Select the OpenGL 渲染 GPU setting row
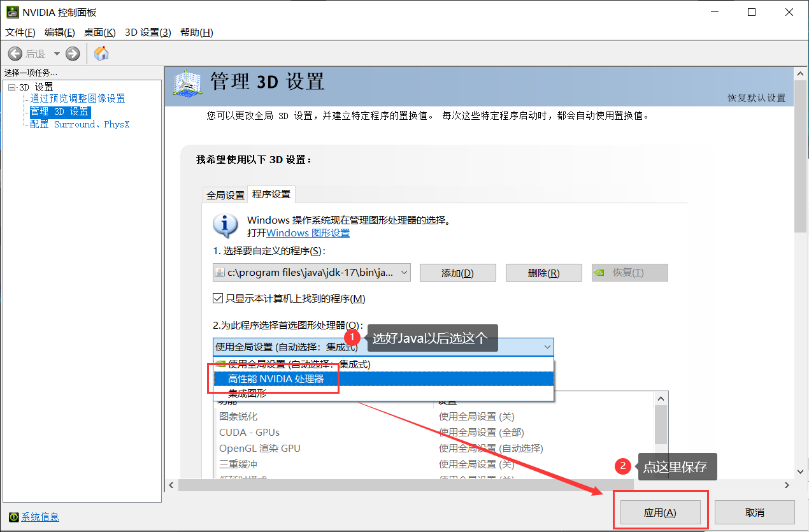The height and width of the screenshot is (532, 809). (x=434, y=448)
